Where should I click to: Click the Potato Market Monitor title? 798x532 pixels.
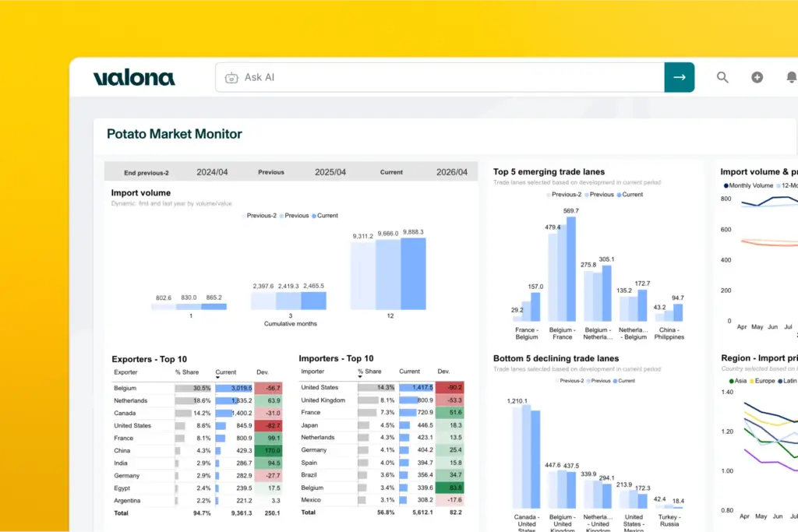coord(174,134)
